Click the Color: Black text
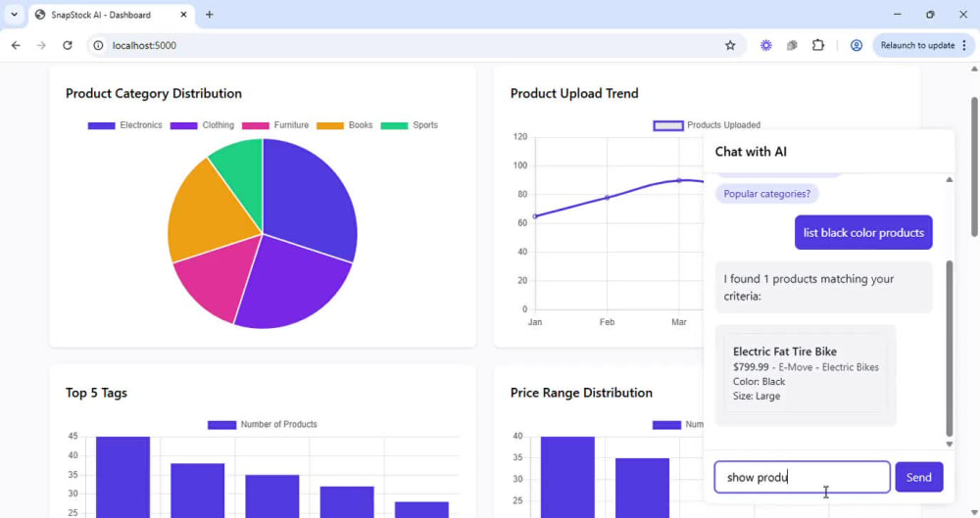This screenshot has height=518, width=980. [759, 381]
